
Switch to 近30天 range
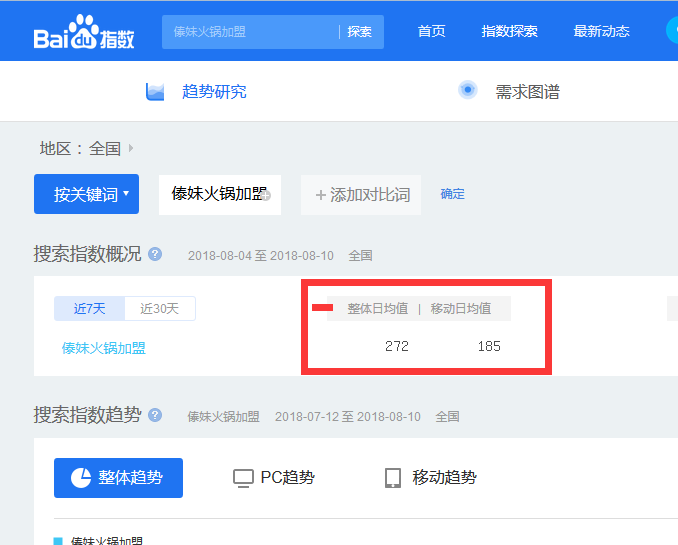[160, 309]
